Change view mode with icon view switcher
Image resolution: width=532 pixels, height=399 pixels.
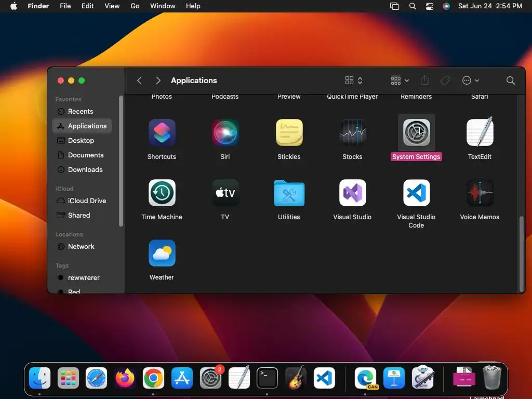click(354, 81)
